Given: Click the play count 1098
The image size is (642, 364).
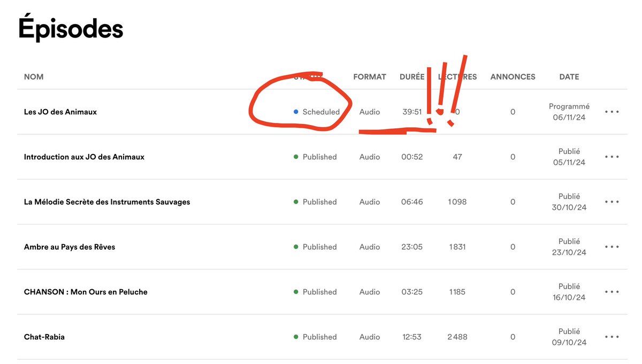Looking at the screenshot, I should pyautogui.click(x=457, y=202).
